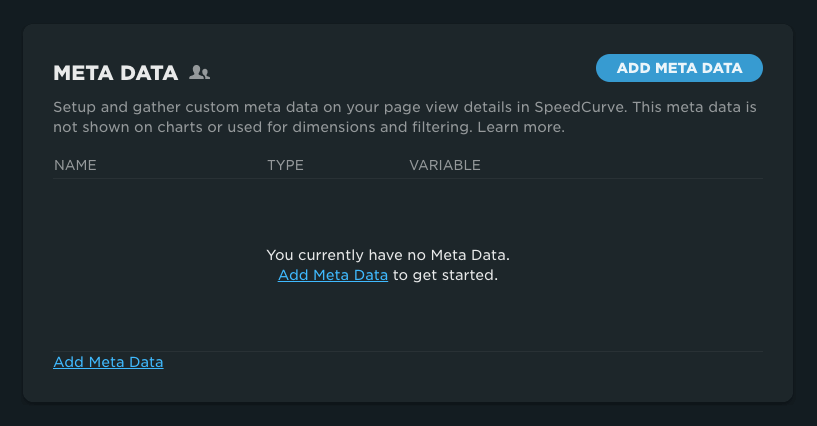Click the META DATA section heading
The image size is (817, 426).
tap(115, 73)
